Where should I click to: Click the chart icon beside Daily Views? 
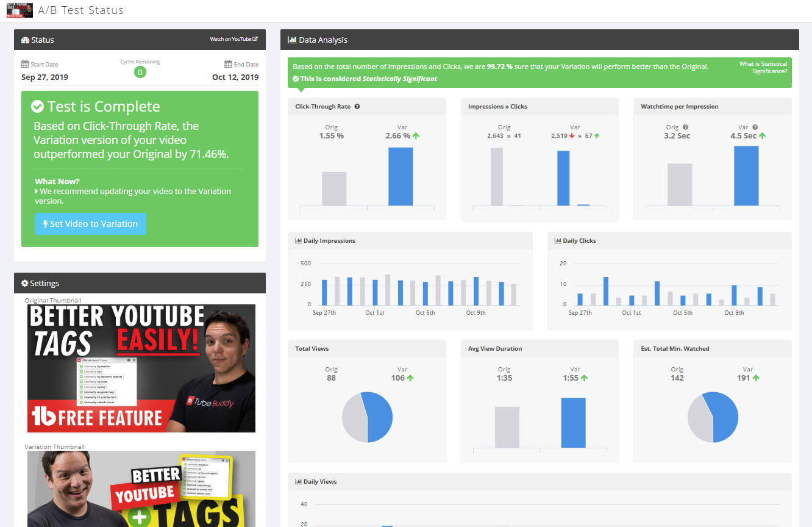click(299, 482)
